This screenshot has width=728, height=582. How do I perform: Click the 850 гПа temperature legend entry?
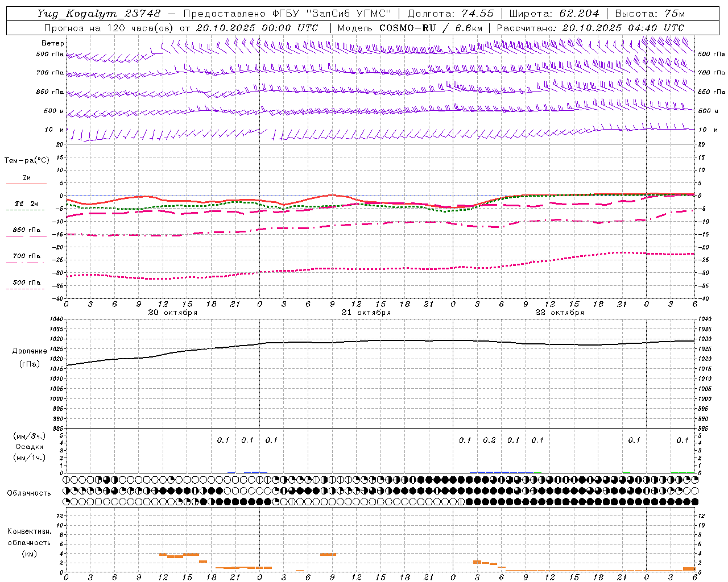click(27, 230)
